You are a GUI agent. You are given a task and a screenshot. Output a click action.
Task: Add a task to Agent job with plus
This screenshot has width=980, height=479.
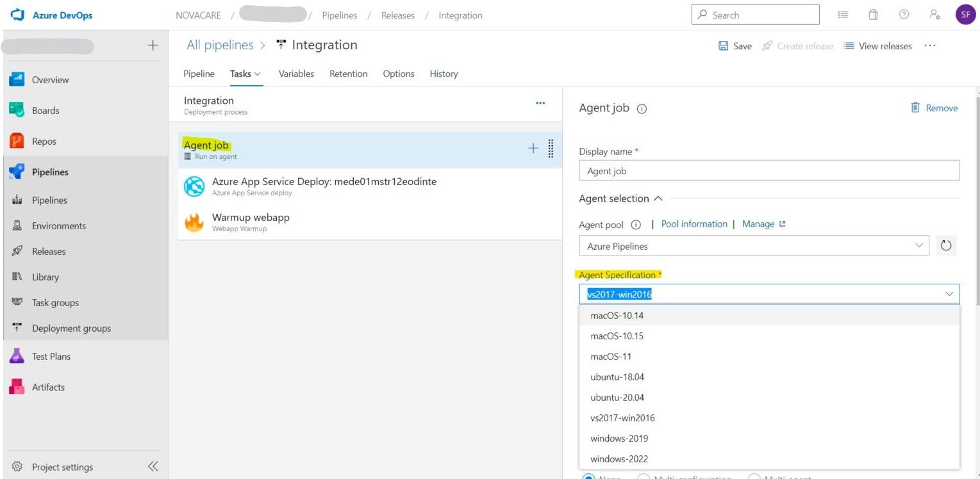(533, 149)
